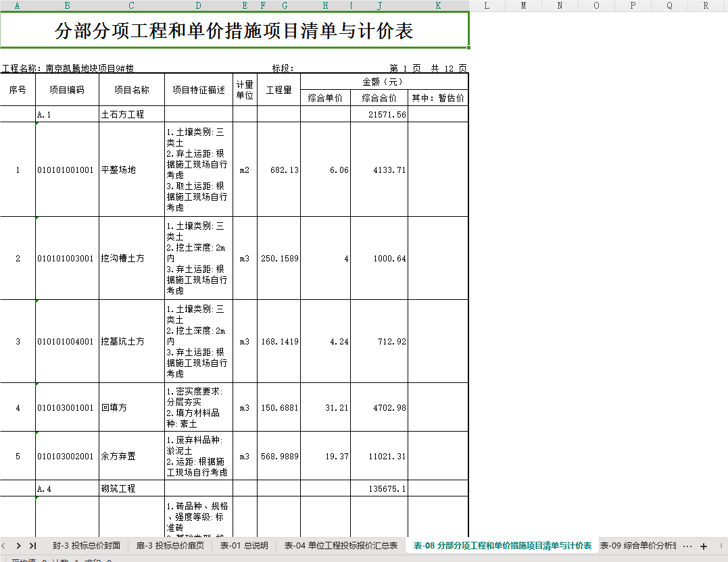Select the 其中：暂估价 header cell

tap(438, 98)
